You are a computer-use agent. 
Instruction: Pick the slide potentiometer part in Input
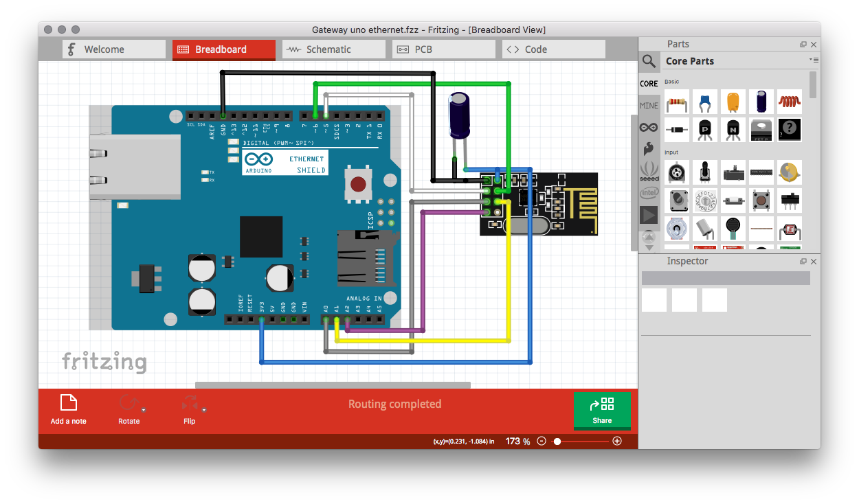733,172
